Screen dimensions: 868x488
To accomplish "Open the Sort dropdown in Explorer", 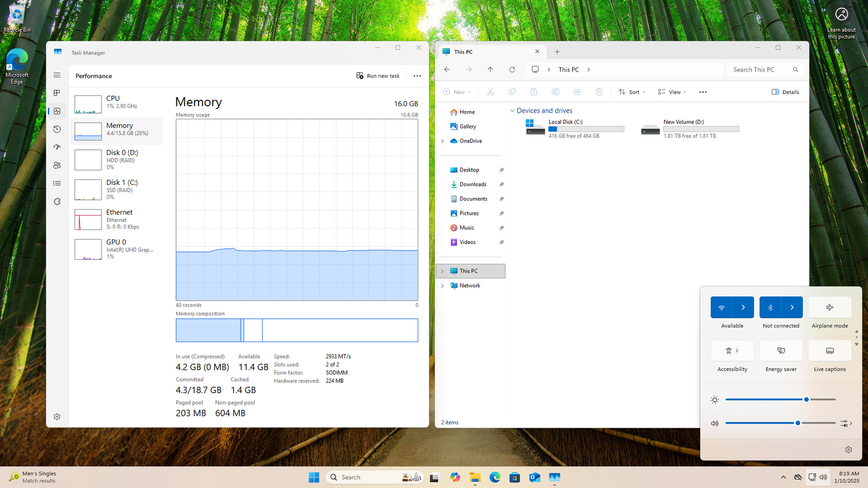I will point(632,92).
